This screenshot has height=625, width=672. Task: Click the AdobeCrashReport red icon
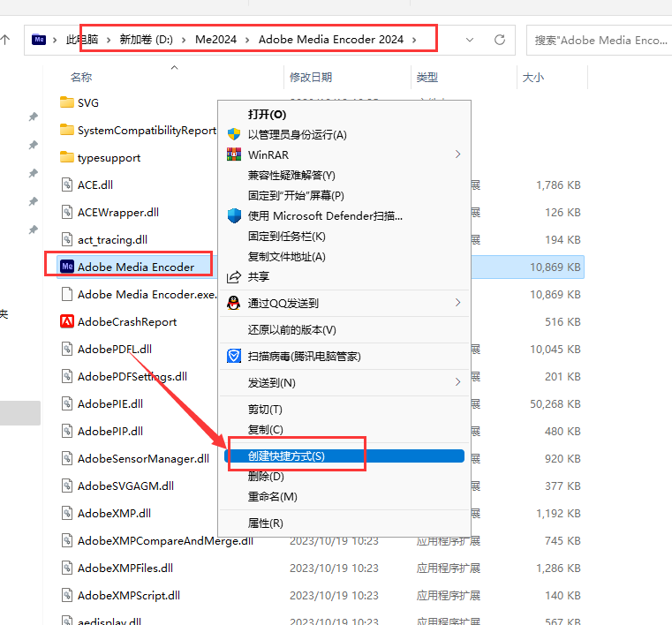pos(67,321)
